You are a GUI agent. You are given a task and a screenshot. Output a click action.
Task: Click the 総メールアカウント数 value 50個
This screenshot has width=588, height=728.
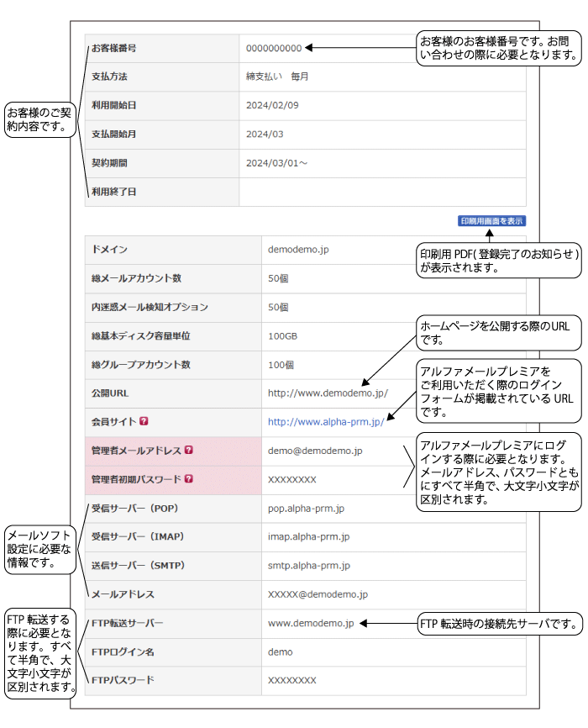(x=278, y=278)
